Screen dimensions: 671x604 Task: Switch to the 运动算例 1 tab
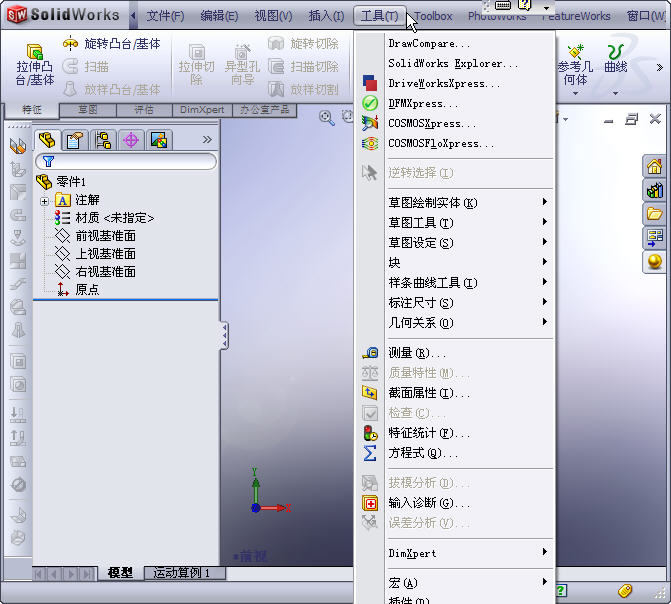[x=184, y=573]
